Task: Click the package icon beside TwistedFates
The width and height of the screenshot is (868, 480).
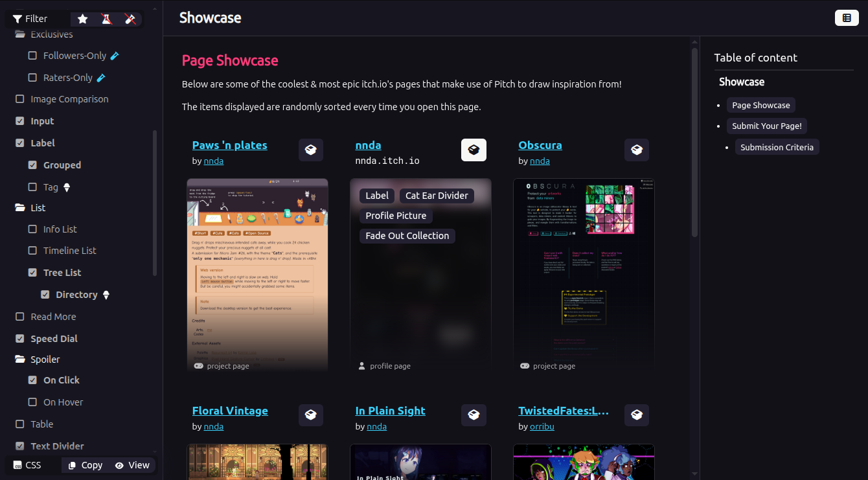Action: click(x=637, y=415)
